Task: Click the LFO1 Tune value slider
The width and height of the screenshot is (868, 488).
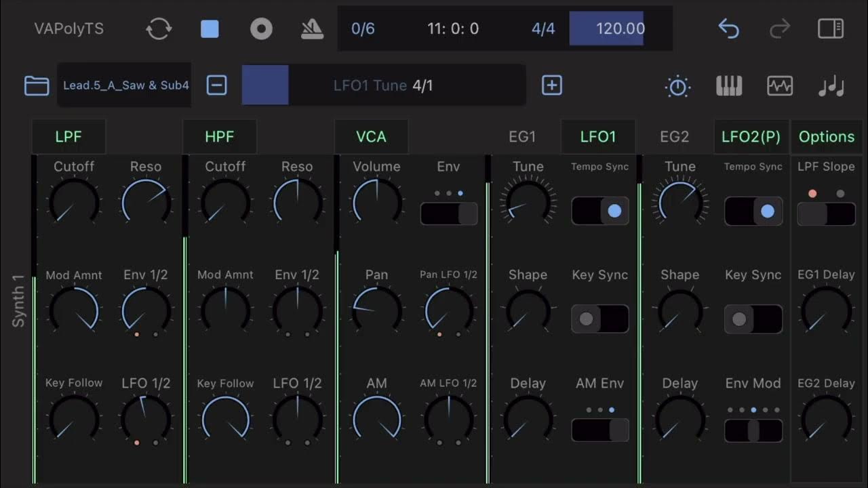Action: pos(384,85)
